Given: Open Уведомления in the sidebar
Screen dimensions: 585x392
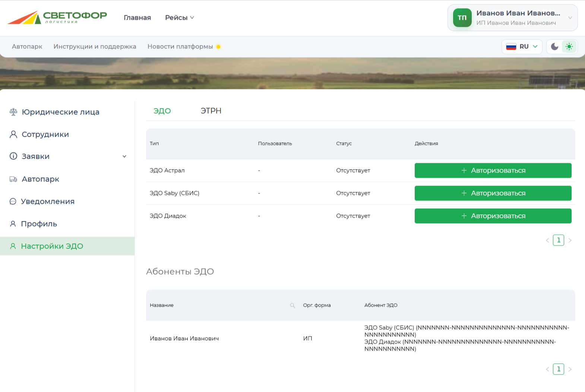Looking at the screenshot, I should (x=67, y=202).
